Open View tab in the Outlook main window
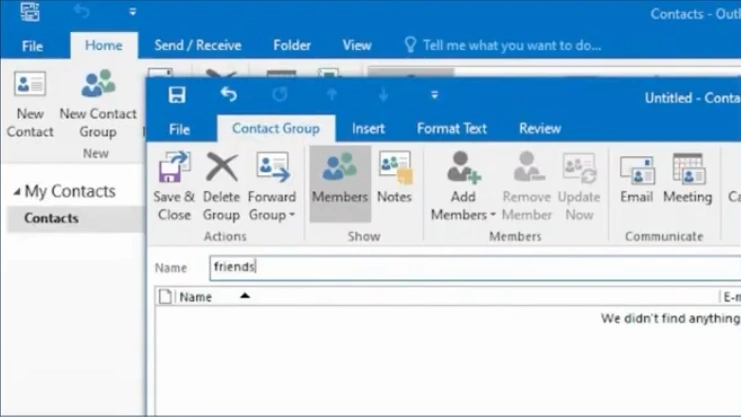 (x=357, y=45)
